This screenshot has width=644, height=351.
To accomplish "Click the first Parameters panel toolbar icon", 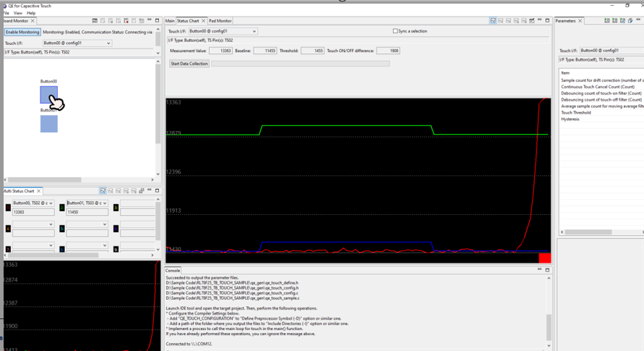I will [x=606, y=21].
